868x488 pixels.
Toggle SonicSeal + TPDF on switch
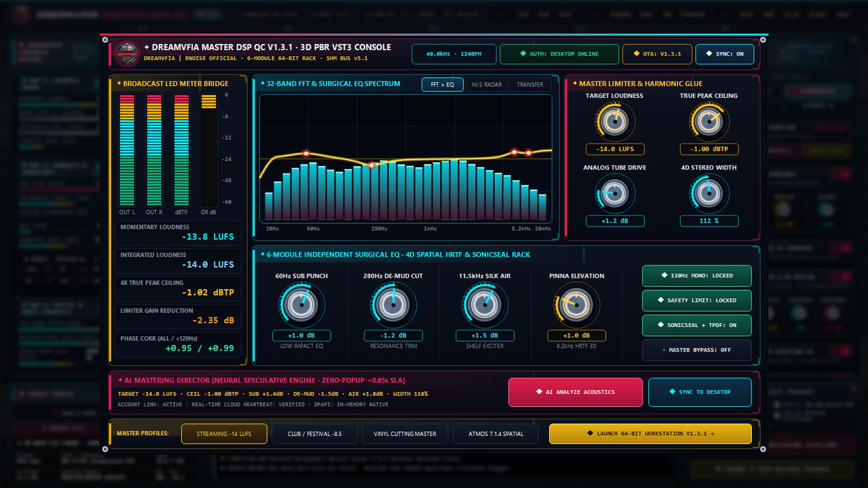697,325
